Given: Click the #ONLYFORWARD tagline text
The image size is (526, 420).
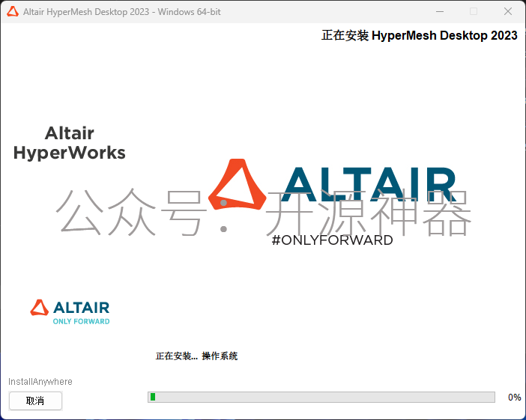Looking at the screenshot, I should click(332, 240).
